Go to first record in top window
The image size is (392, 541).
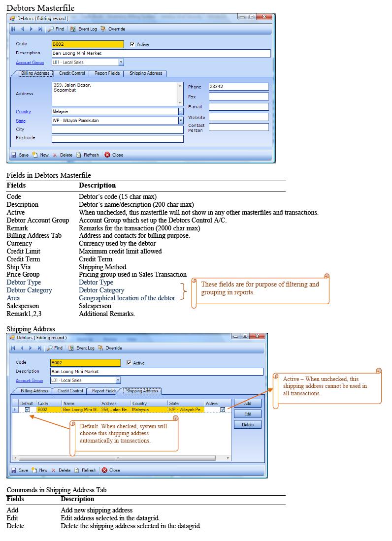click(x=13, y=29)
